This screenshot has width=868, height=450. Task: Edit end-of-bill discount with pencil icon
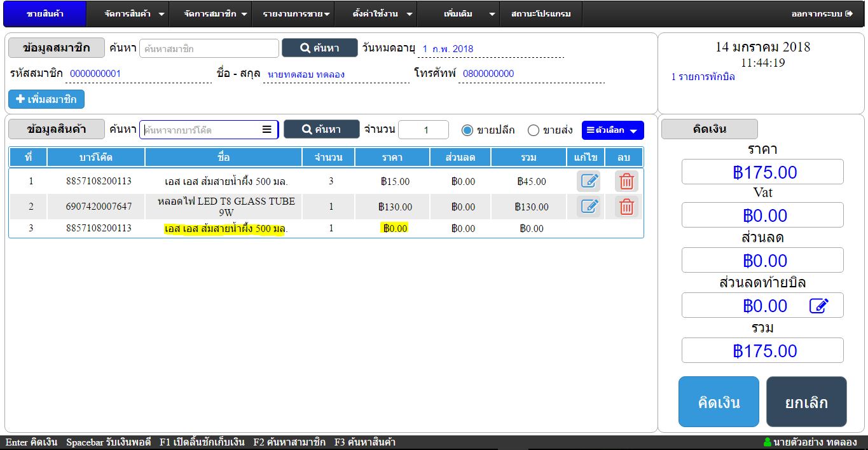tap(818, 306)
